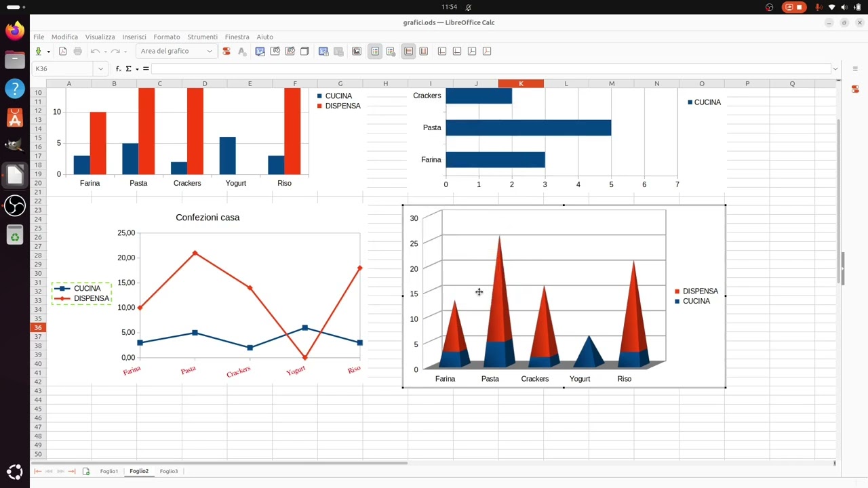868x488 pixels.
Task: Select the row 36 header
Action: coord(38,327)
